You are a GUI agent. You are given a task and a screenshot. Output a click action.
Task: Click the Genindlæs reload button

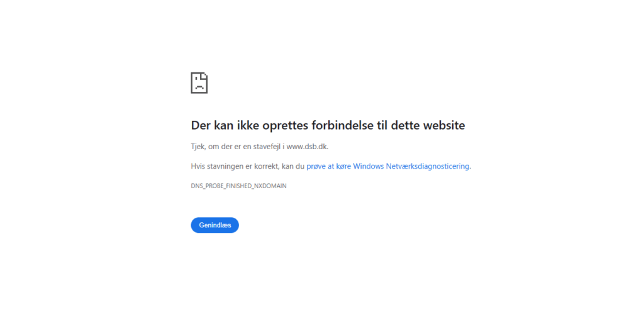tap(215, 225)
